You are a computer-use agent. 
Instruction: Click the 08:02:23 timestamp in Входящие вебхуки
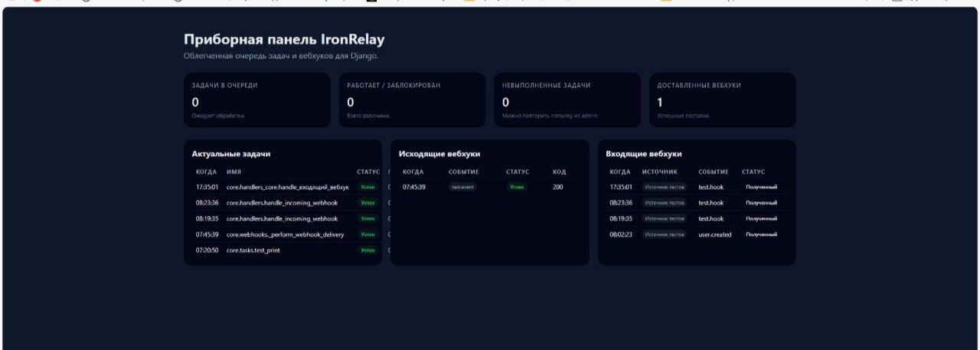(x=621, y=234)
